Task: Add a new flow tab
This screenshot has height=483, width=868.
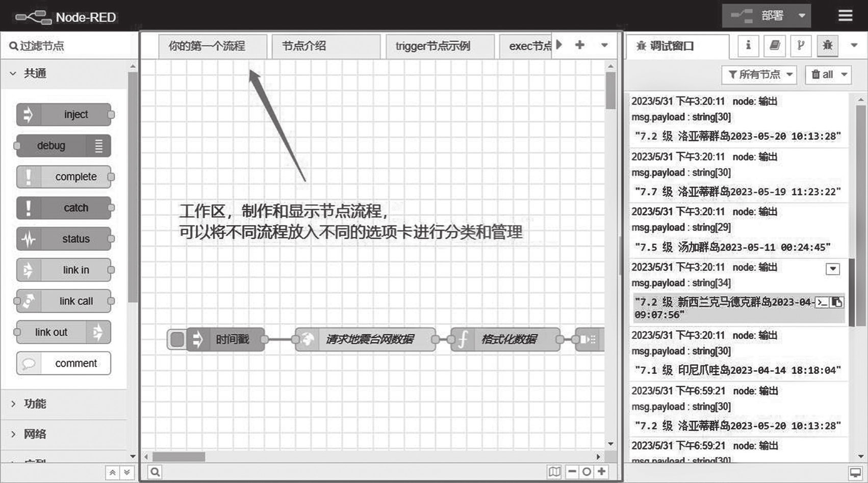Action: click(x=580, y=45)
